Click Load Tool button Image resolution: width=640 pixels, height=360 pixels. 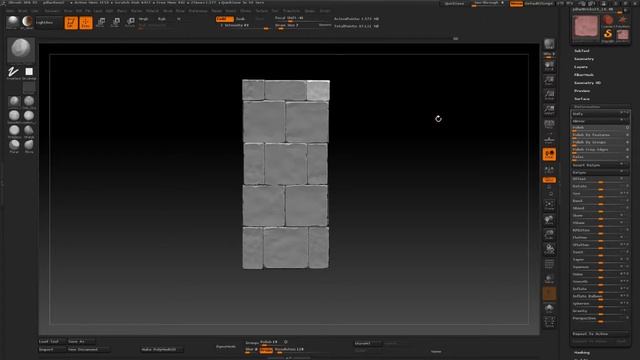[x=51, y=342]
